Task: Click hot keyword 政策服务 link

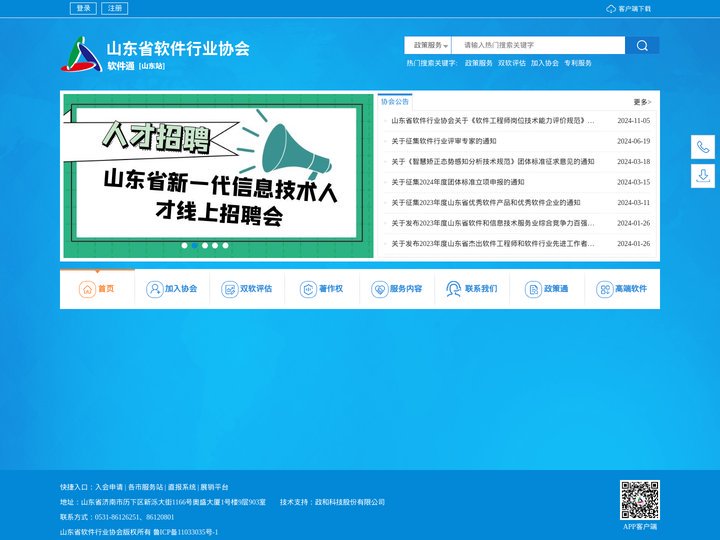Action: click(x=478, y=63)
